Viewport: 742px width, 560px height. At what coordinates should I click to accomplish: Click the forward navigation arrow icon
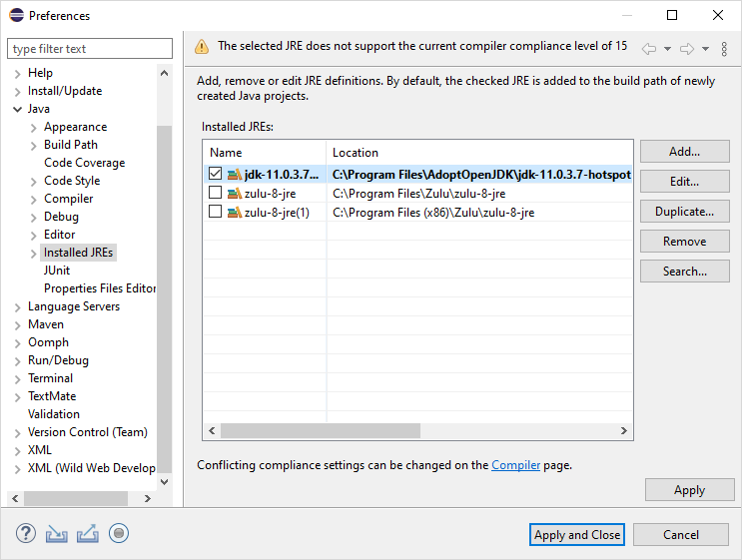[687, 48]
